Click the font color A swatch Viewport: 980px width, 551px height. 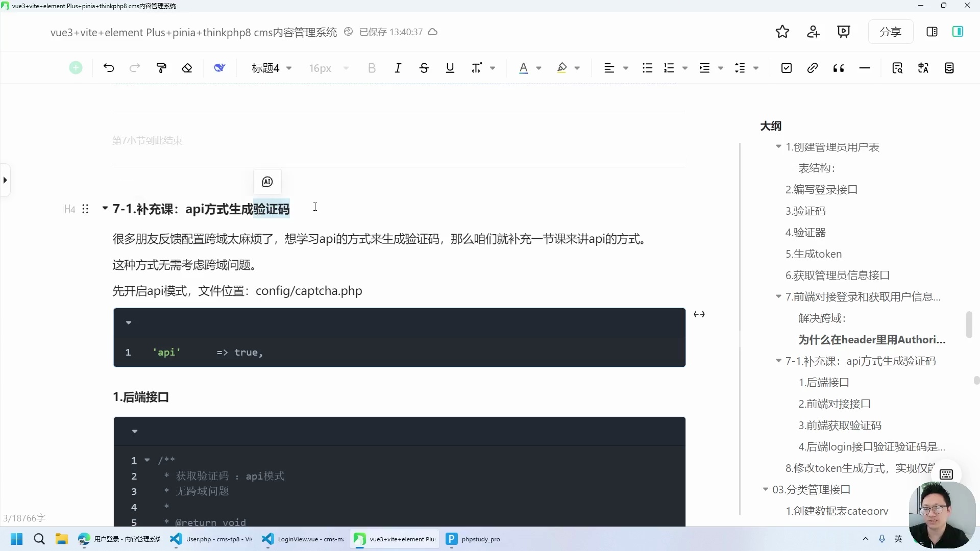point(523,68)
